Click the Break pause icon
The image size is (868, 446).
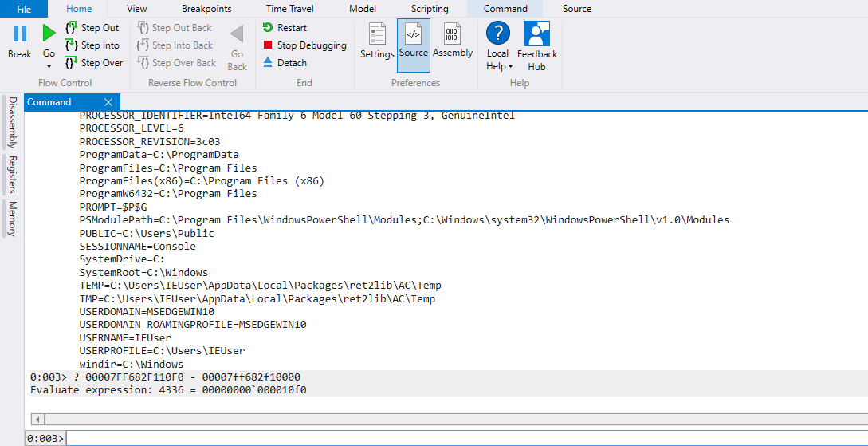[20, 34]
